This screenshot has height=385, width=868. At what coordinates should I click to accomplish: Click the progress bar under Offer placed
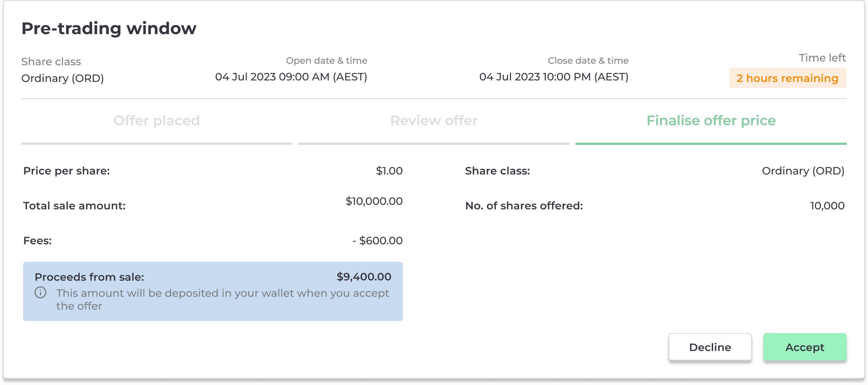(x=157, y=144)
